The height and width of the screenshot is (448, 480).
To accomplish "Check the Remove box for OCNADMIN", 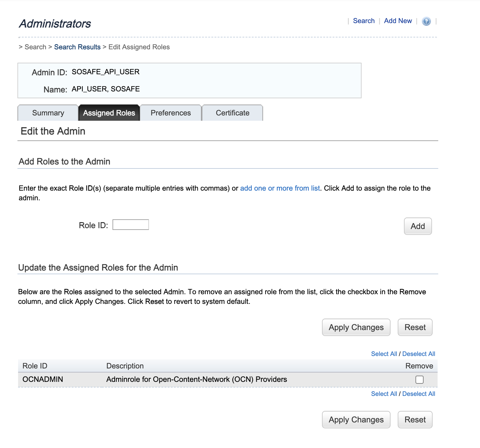I will point(420,380).
